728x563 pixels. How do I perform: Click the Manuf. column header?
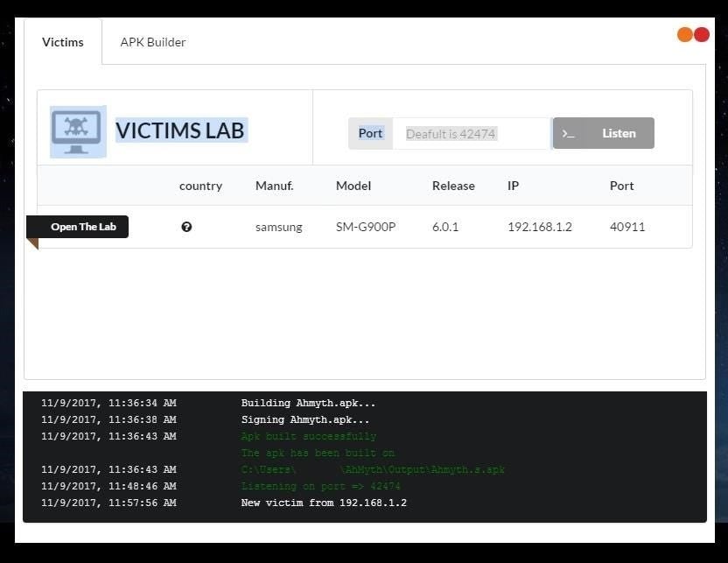click(274, 186)
